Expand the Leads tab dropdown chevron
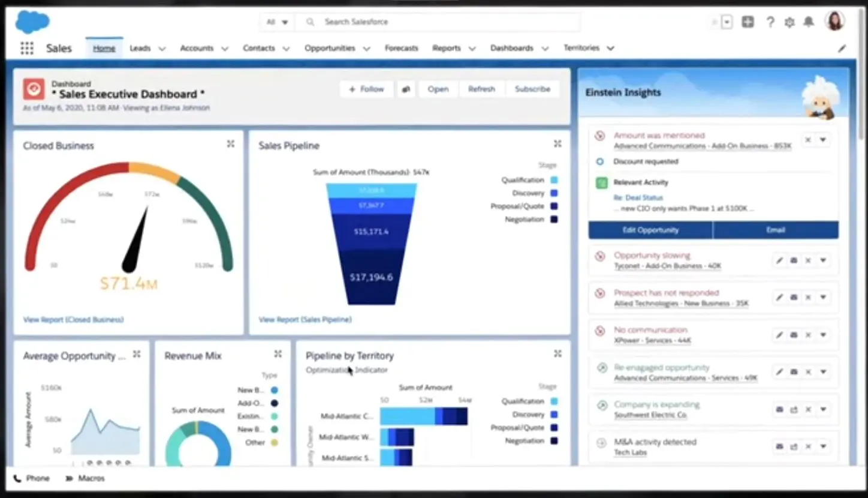 [x=162, y=49]
